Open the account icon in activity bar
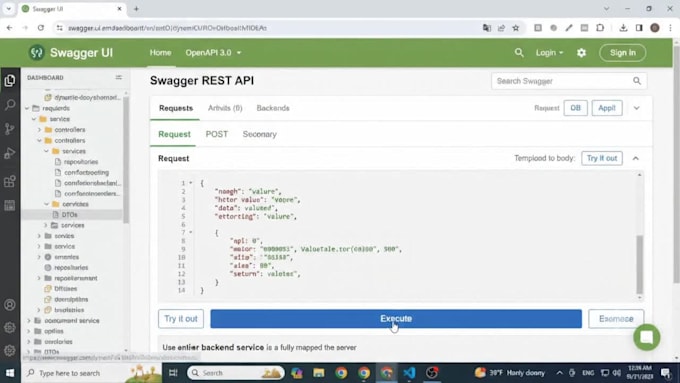 pos(10,305)
